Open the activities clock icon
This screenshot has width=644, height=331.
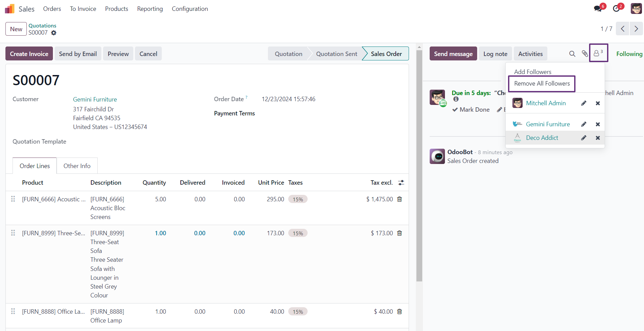(x=617, y=9)
